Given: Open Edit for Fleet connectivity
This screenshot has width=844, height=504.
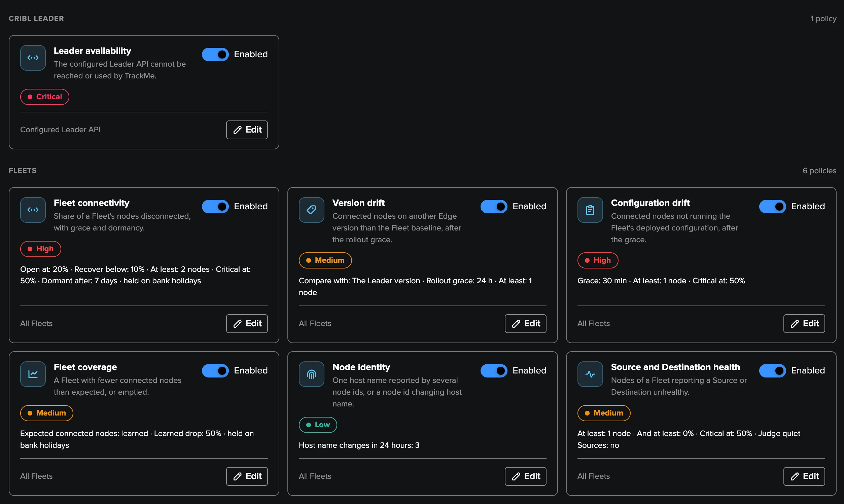Looking at the screenshot, I should (x=247, y=323).
